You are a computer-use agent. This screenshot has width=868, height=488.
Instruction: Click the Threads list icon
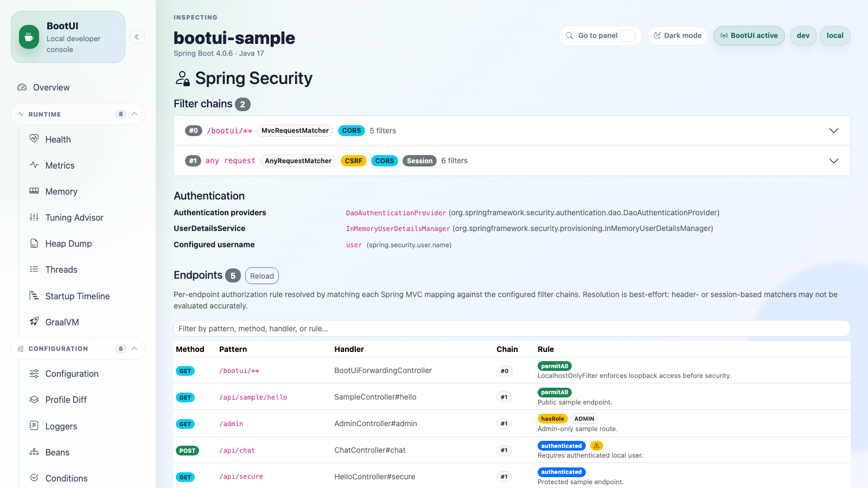(34, 269)
